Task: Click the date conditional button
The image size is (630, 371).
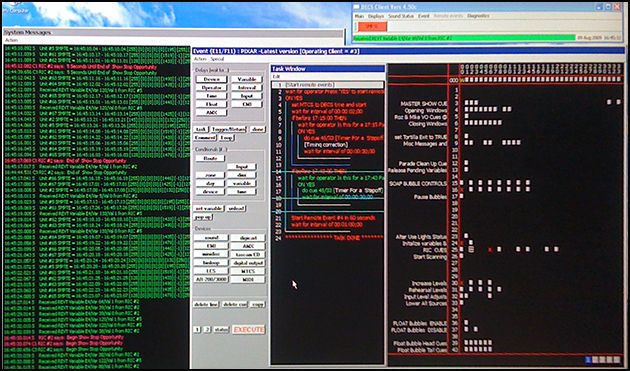Action: [241, 175]
